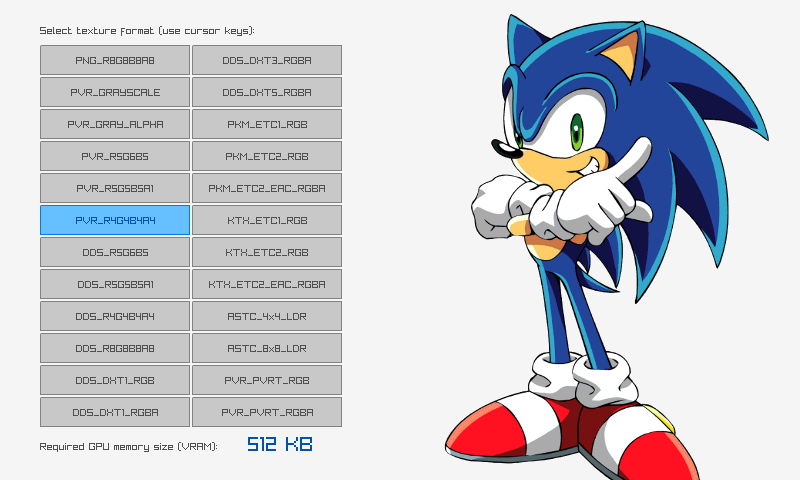Select PVR_R5G6B5 texture format
The width and height of the screenshot is (800, 480).
pyautogui.click(x=115, y=156)
